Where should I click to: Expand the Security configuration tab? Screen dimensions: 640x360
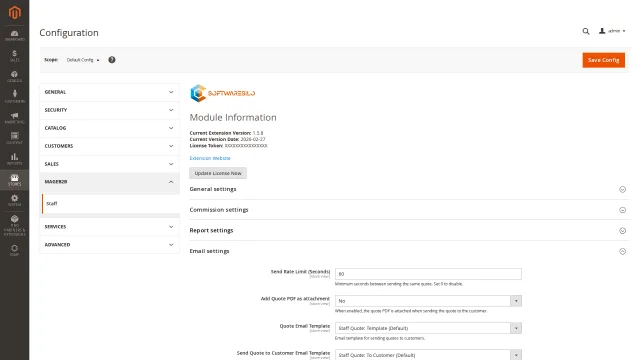click(109, 110)
